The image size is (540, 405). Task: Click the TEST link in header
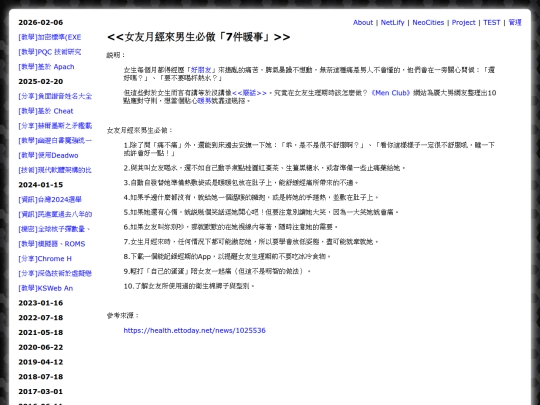491,22
